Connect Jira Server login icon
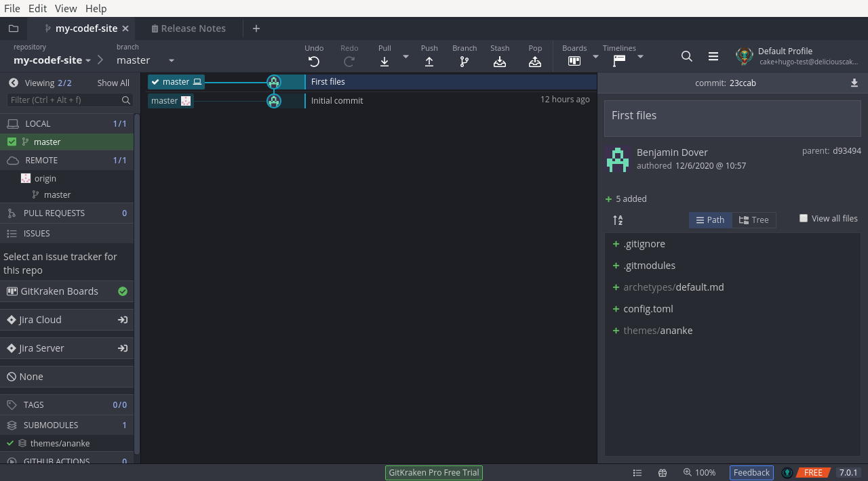The width and height of the screenshot is (868, 481). (x=123, y=348)
